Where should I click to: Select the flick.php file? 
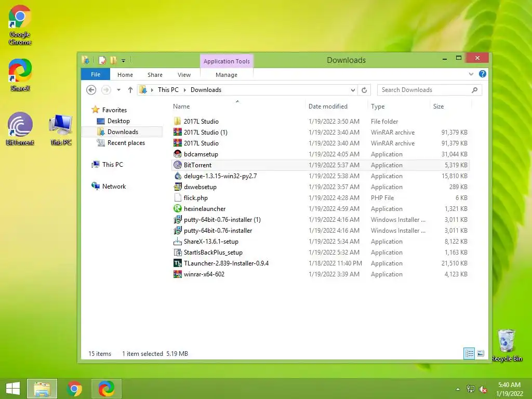(x=321, y=198)
